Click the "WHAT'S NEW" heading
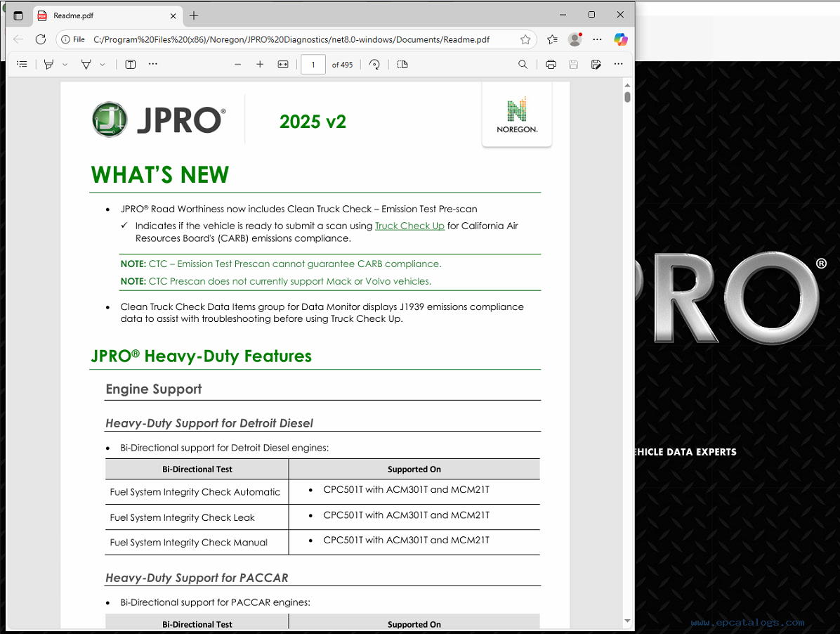 [x=160, y=175]
